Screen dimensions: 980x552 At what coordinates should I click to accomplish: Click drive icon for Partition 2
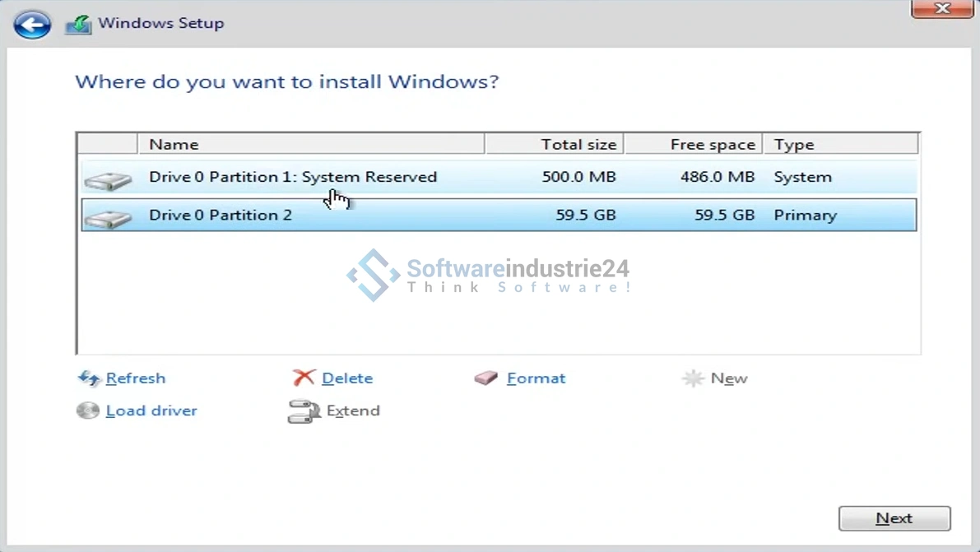click(x=108, y=218)
